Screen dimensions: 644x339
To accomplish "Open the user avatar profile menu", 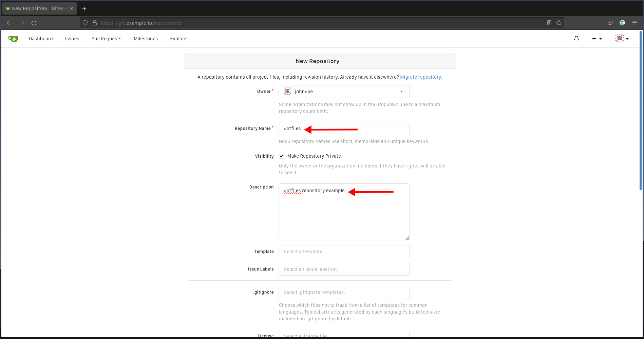I will tap(622, 39).
